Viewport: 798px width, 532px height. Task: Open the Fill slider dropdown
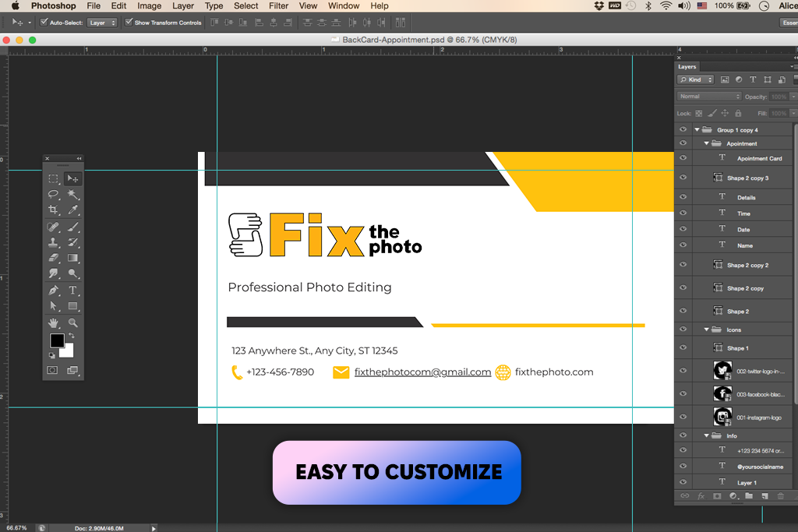click(793, 114)
